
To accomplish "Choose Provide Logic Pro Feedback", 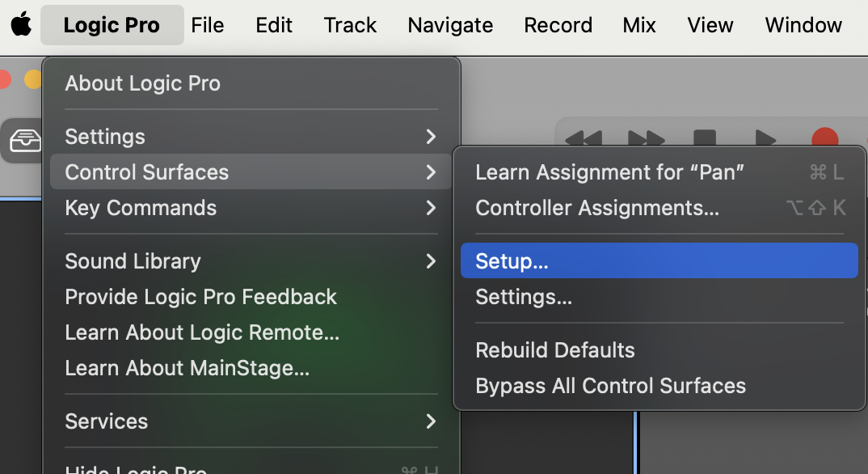I will [x=251, y=297].
